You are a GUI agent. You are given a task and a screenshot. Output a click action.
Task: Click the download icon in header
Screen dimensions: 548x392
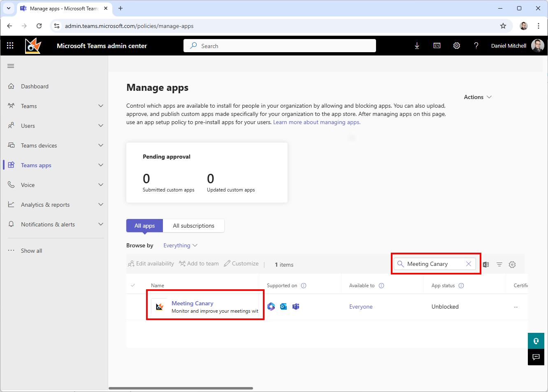[x=417, y=46]
